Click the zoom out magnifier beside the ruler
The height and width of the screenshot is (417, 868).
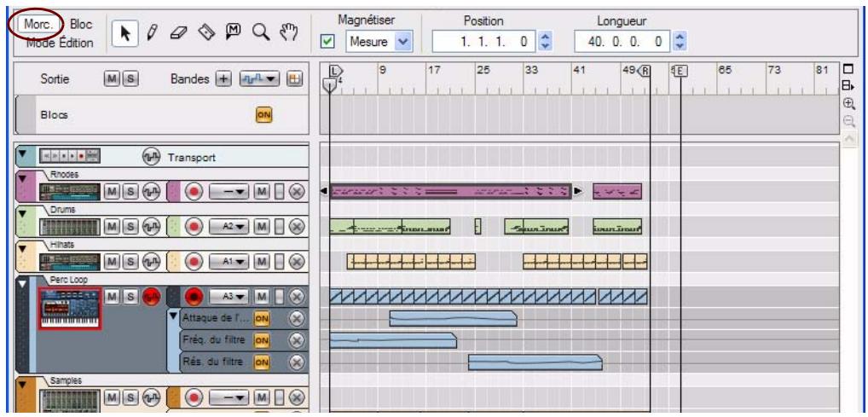click(x=848, y=122)
